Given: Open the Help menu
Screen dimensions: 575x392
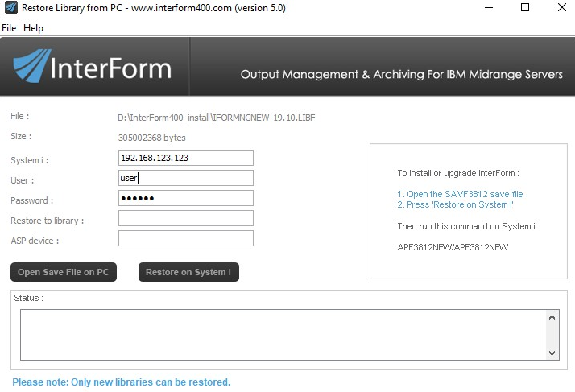Looking at the screenshot, I should point(33,28).
